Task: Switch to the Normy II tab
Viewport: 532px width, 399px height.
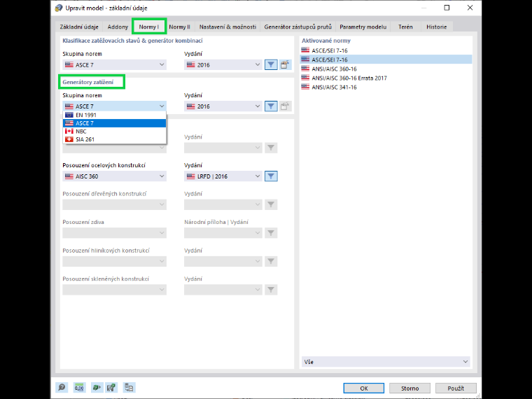Action: click(x=179, y=27)
